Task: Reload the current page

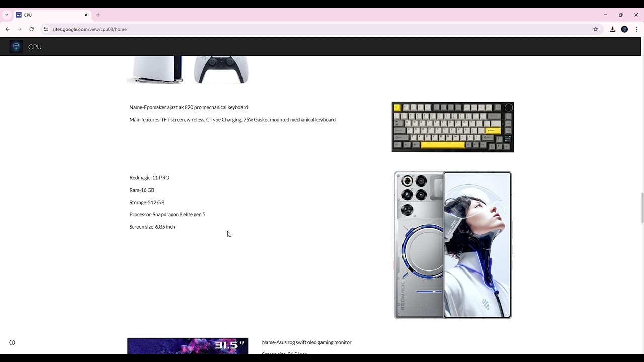Action: coord(31,29)
